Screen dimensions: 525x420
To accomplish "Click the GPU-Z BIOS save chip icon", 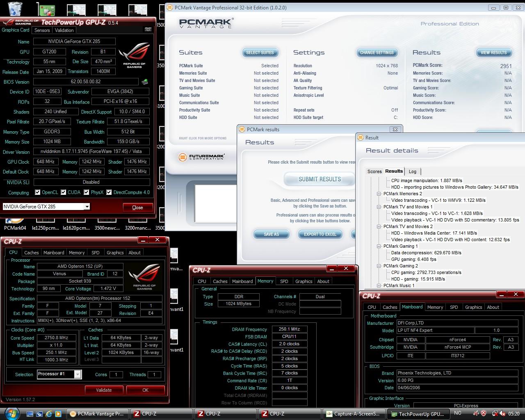I will click(145, 82).
